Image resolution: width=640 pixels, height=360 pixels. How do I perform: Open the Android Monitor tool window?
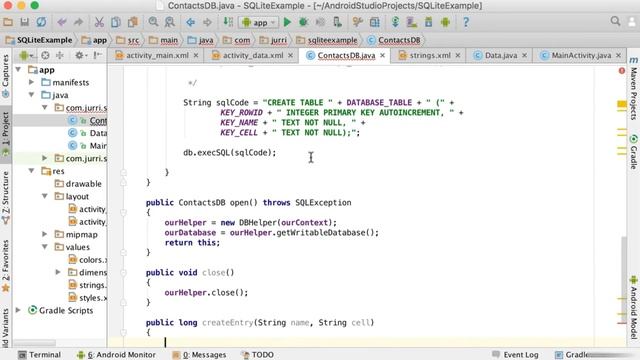pos(116,355)
